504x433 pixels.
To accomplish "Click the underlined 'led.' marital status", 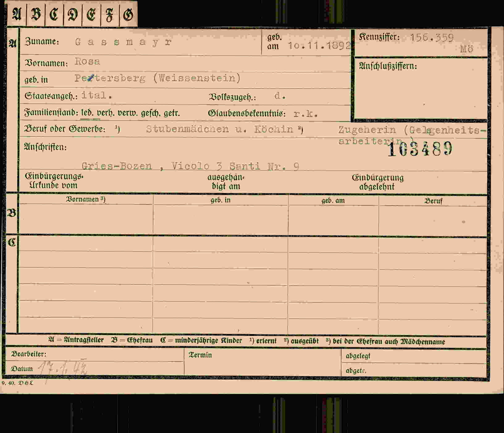I will 87,113.
